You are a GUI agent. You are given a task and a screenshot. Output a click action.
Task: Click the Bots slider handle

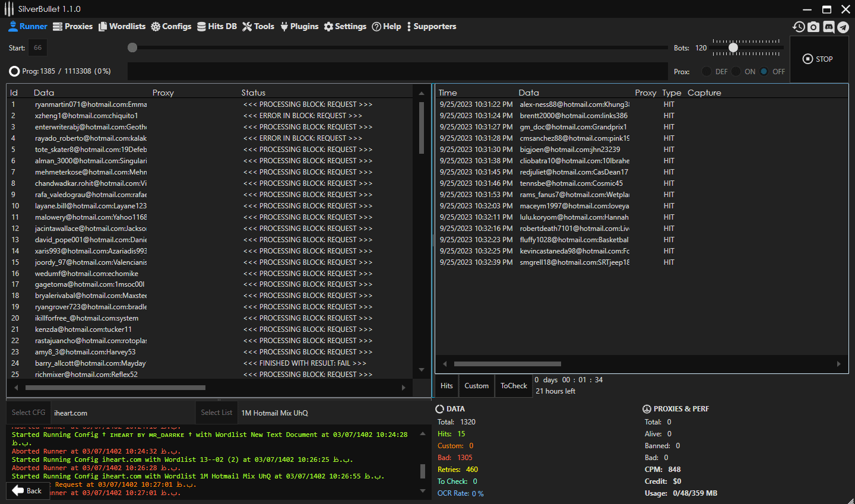coord(733,47)
